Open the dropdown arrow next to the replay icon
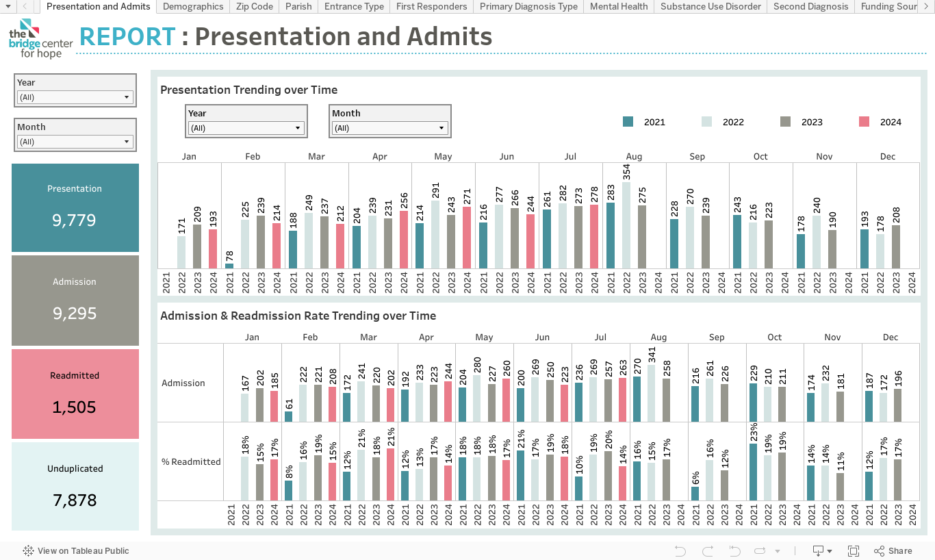 pos(778,550)
